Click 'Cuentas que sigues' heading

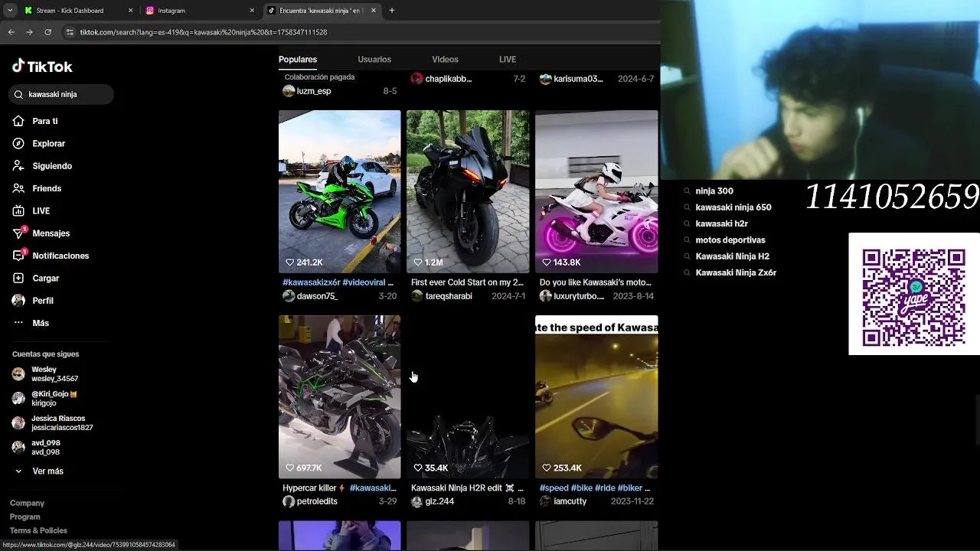pos(45,354)
